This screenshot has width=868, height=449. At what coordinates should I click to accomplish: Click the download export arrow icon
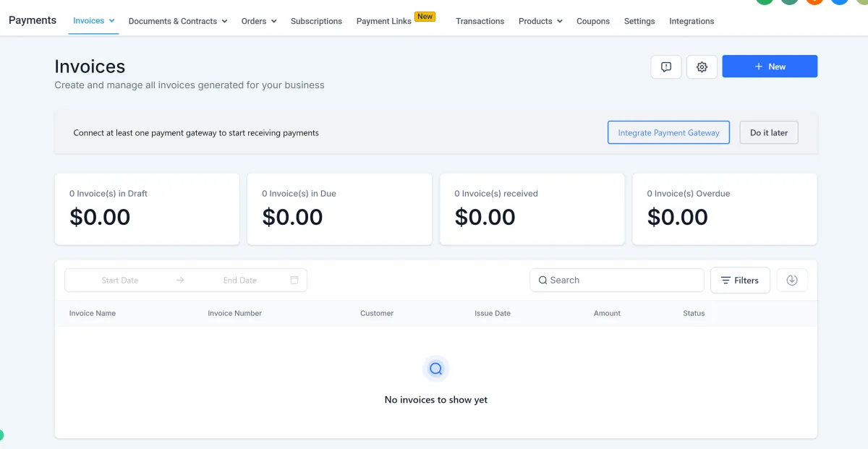click(x=792, y=281)
